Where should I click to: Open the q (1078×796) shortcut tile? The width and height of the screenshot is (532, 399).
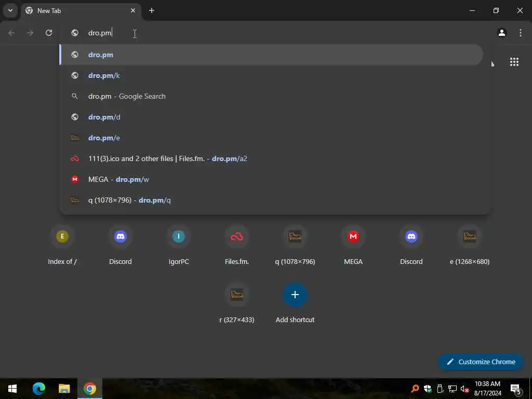tap(295, 246)
